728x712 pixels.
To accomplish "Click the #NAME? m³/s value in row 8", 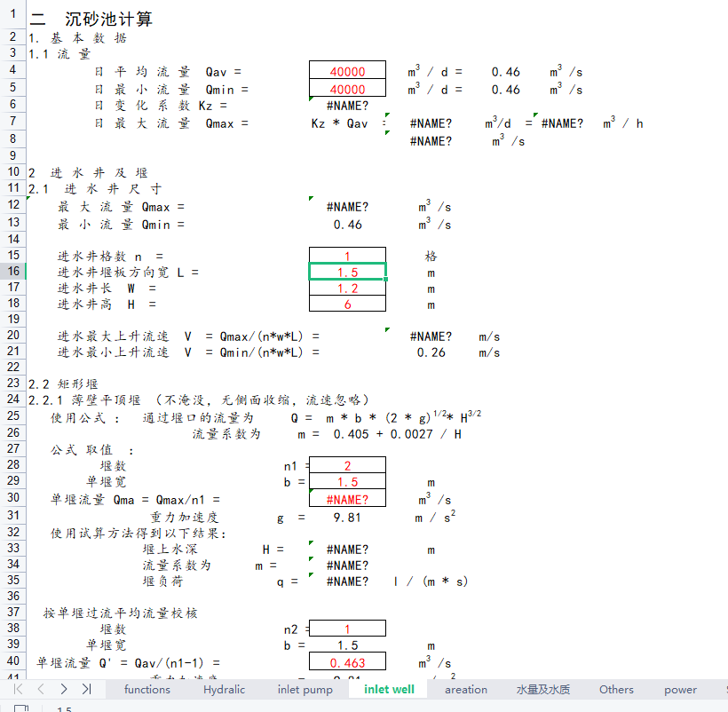I will tap(431, 141).
